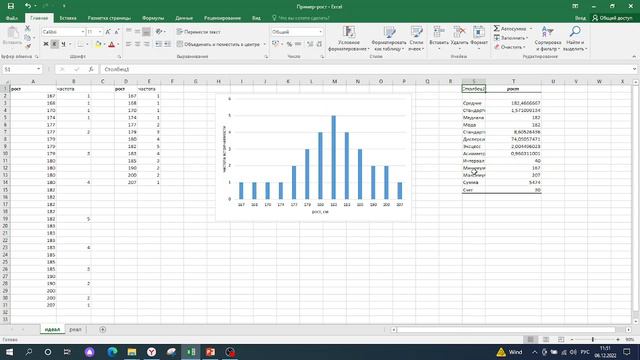Click the Cut scissors icon
Image resolution: width=640 pixels, height=360 pixels.
click(27, 28)
